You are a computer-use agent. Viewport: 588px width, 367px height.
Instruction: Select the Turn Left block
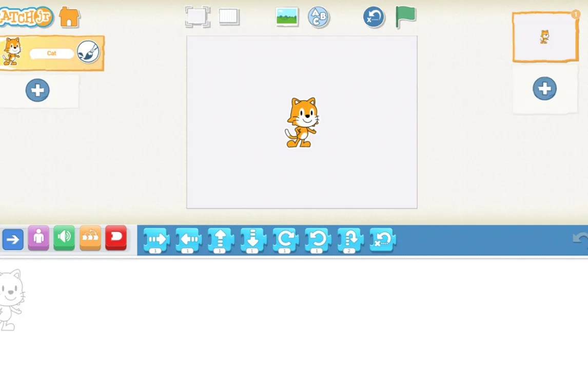click(318, 239)
